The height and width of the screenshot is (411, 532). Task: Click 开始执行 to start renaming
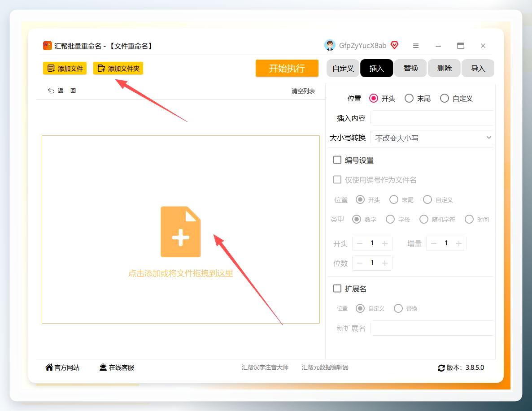[x=287, y=68]
